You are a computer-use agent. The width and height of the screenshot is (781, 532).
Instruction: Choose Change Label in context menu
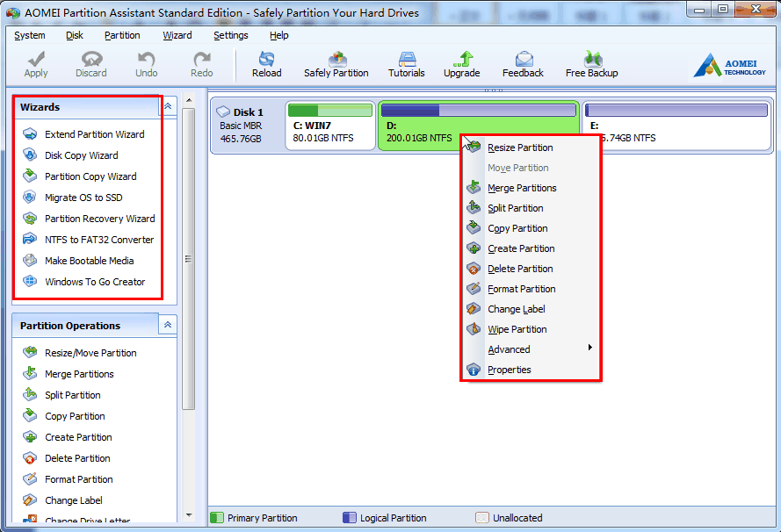coord(531,309)
